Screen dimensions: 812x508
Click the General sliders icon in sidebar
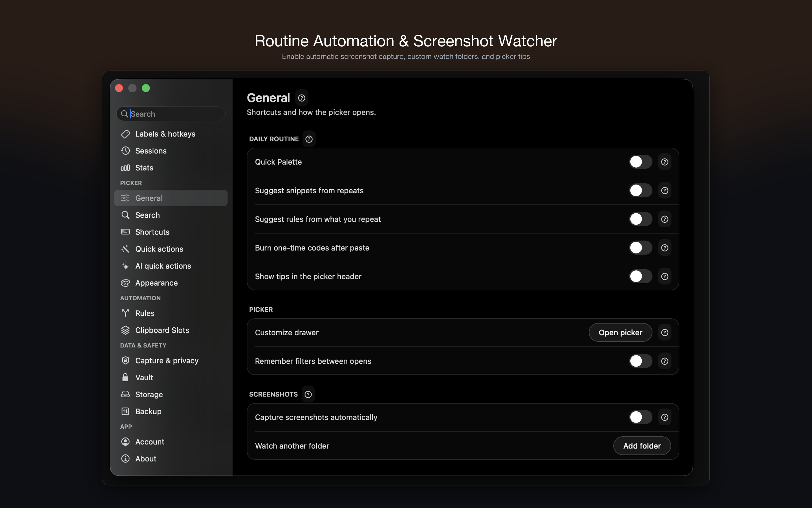(x=125, y=198)
